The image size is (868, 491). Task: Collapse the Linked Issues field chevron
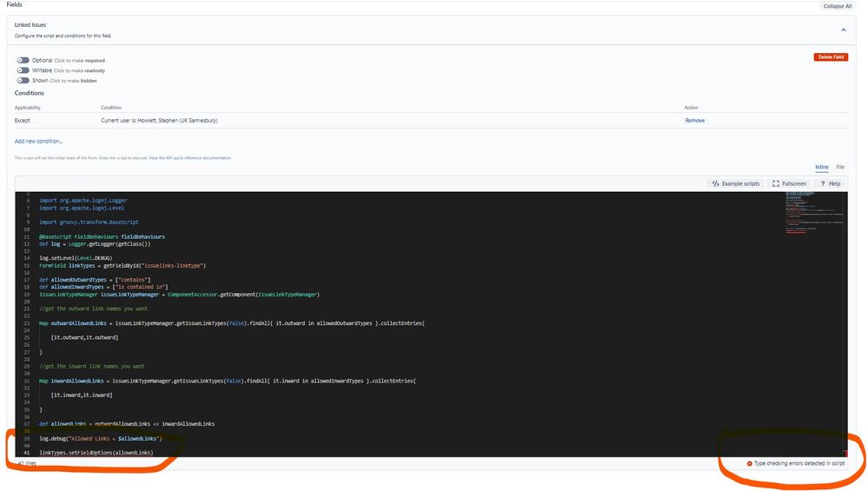pyautogui.click(x=843, y=30)
